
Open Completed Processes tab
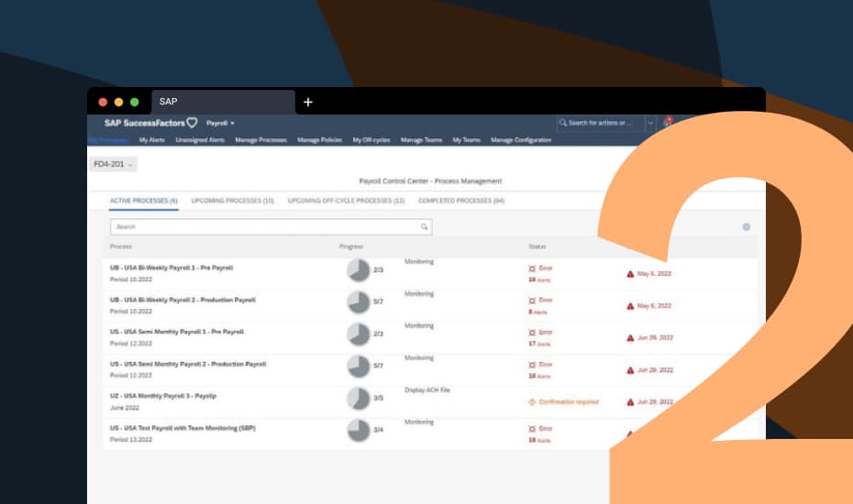point(461,202)
